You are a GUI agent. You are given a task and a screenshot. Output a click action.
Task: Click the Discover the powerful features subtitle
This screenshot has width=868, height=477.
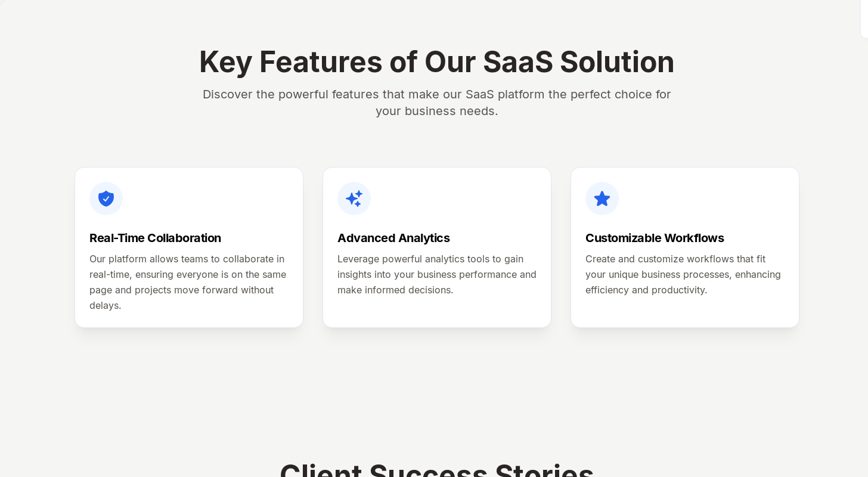point(436,103)
